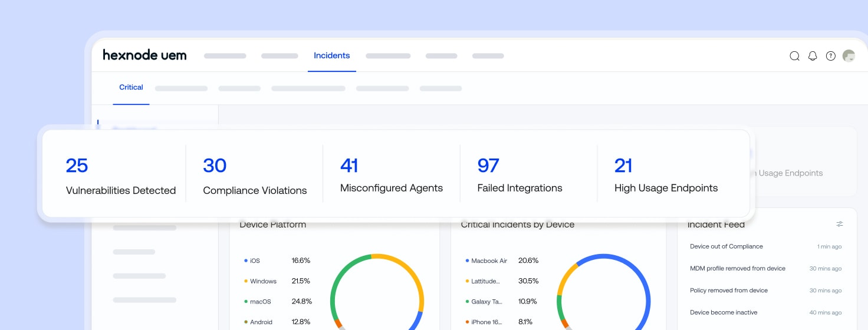Click the Misconfigured Agents count
868x330 pixels.
point(349,166)
